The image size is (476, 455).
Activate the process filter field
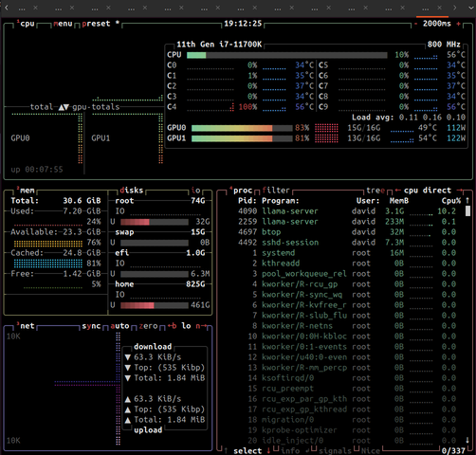276,191
